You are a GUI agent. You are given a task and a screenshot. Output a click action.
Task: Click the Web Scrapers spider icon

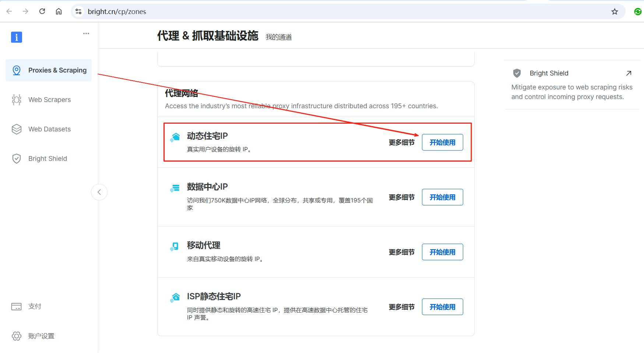pyautogui.click(x=17, y=100)
